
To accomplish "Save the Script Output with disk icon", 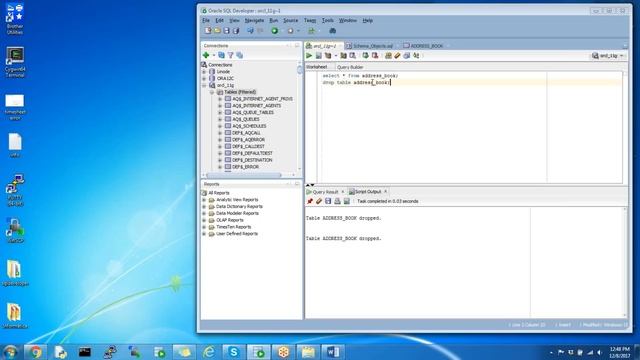I will (328, 201).
